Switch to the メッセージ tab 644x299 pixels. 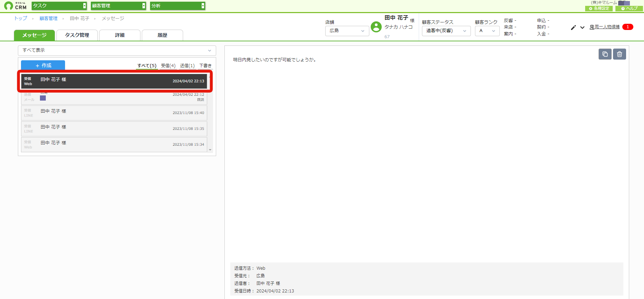click(34, 35)
